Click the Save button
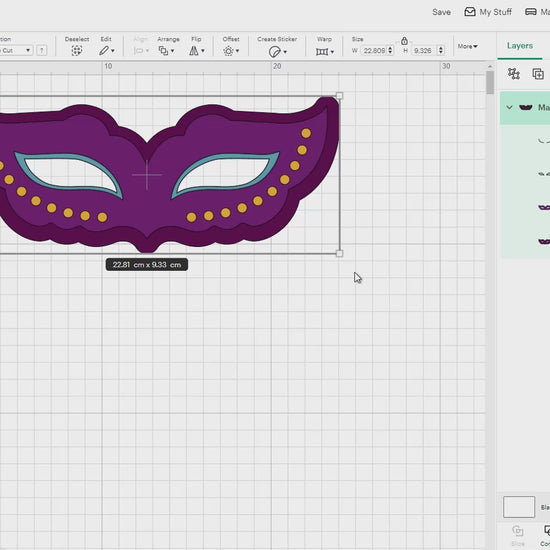The image size is (550, 550). point(441,12)
